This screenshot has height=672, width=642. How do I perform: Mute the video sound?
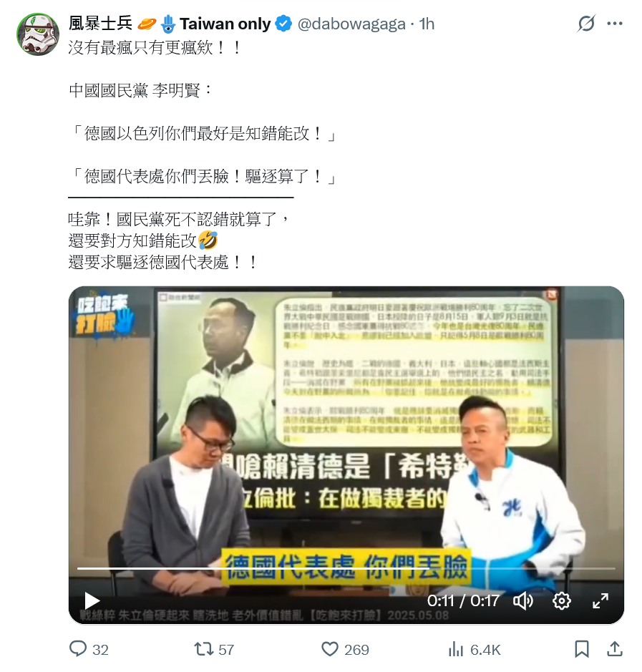(x=523, y=601)
